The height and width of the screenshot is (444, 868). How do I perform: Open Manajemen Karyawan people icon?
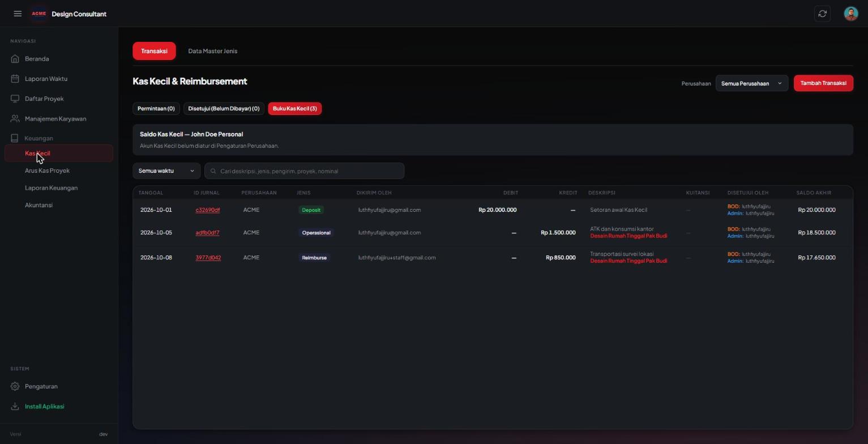(15, 119)
